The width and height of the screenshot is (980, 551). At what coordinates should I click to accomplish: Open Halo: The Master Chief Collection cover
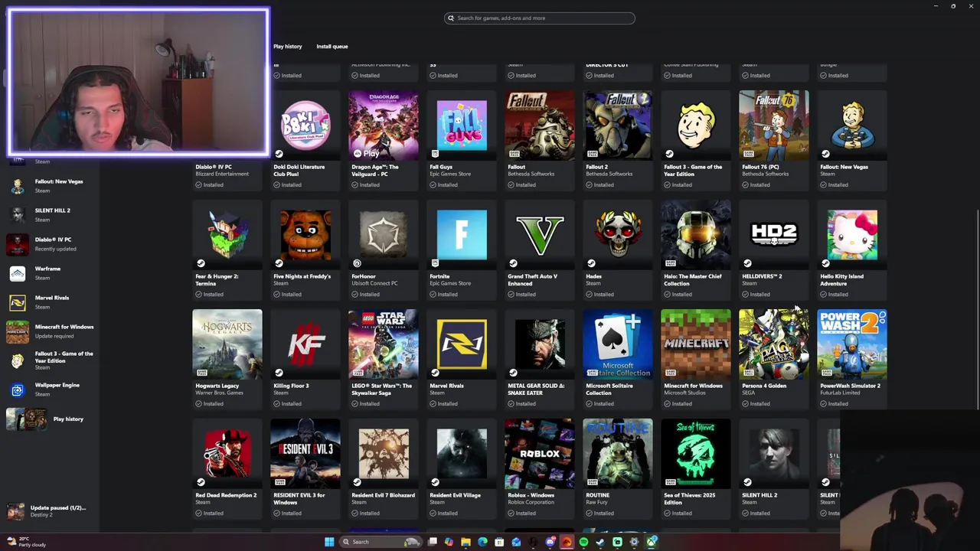696,235
